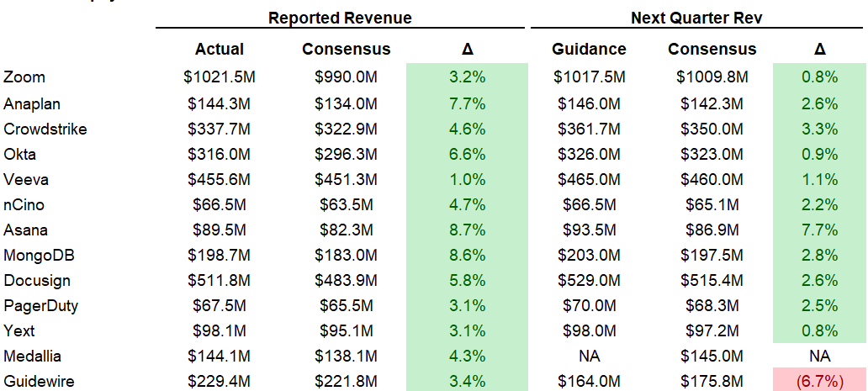Click Anaplan's guidance value $146.0M

[589, 103]
